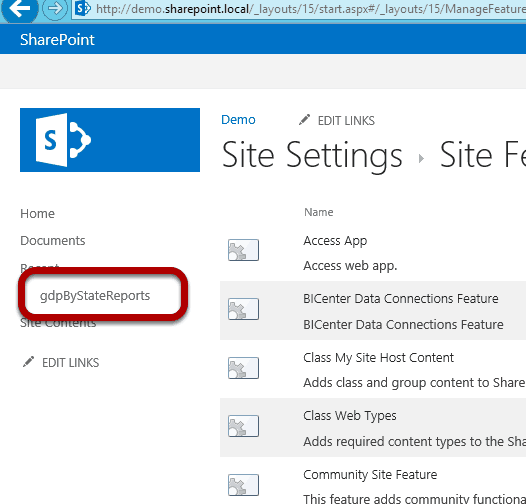Select the Community Site Feature name

tap(370, 475)
